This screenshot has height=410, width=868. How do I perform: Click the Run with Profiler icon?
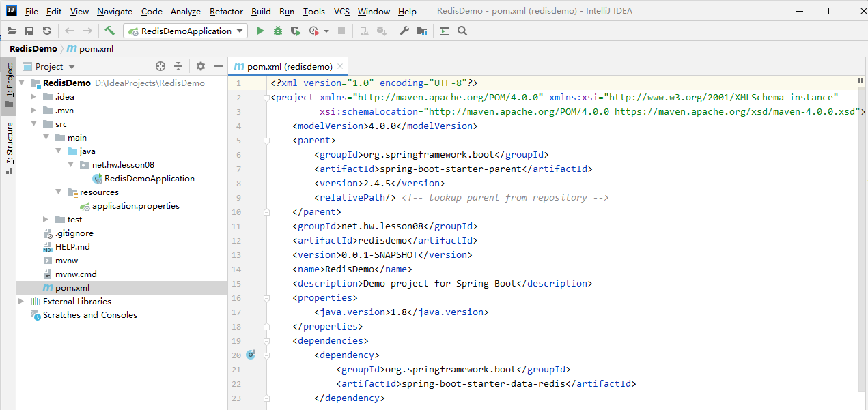coord(314,31)
